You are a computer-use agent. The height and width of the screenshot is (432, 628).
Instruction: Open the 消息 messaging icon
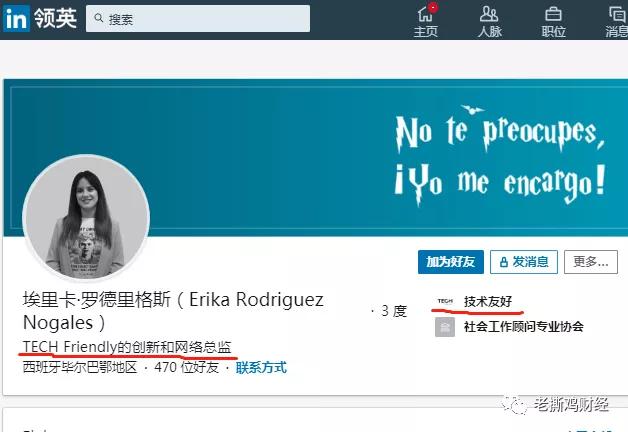618,14
